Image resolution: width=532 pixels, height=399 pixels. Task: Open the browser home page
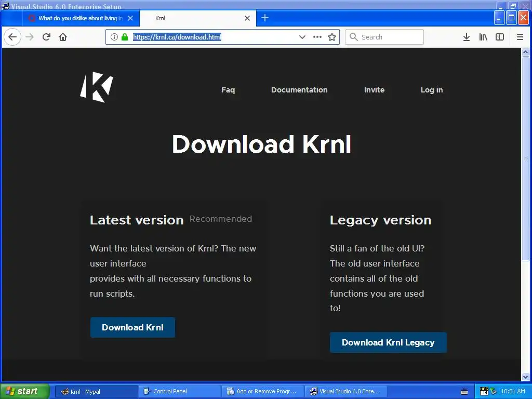(63, 37)
